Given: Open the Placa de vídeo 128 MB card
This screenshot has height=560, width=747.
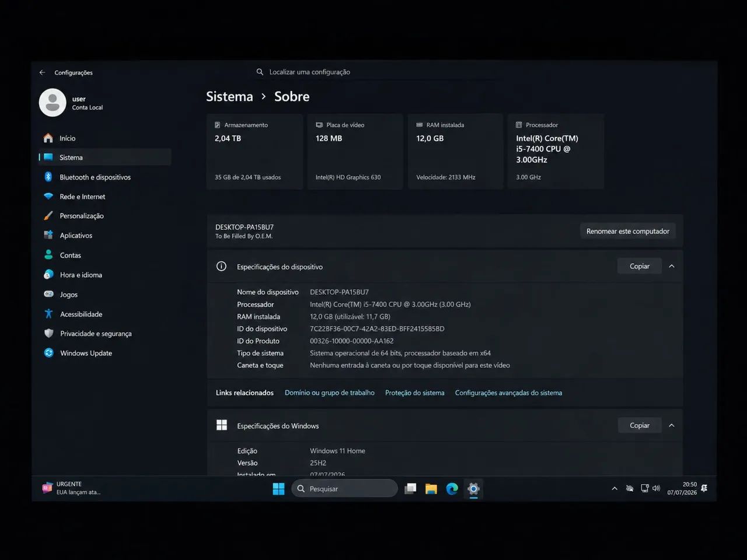Looking at the screenshot, I should click(x=355, y=152).
